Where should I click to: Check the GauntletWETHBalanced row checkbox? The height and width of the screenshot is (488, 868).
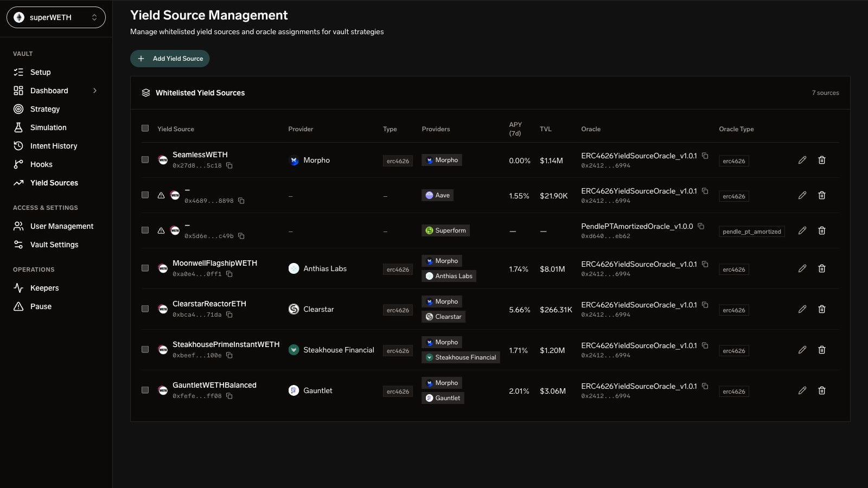click(145, 390)
